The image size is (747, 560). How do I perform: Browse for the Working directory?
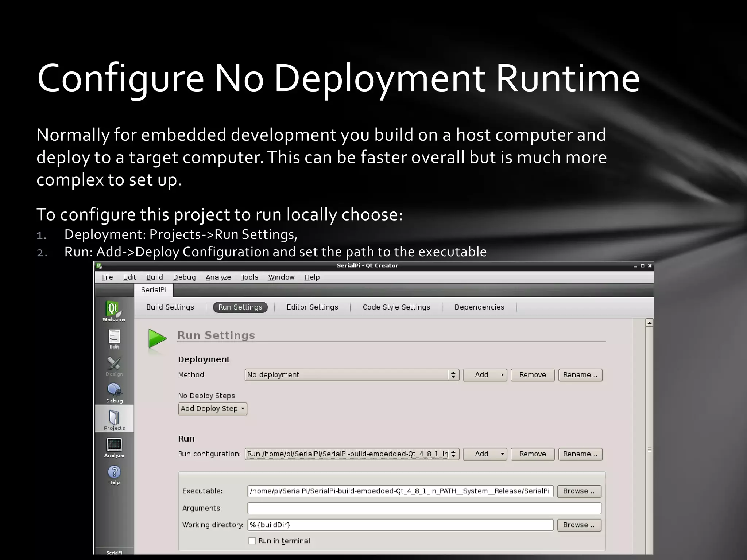[579, 525]
